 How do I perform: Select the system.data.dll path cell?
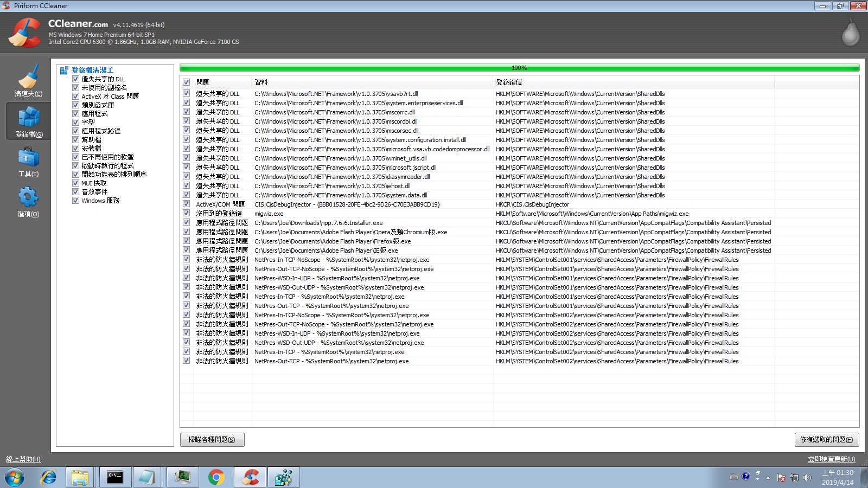coord(341,195)
